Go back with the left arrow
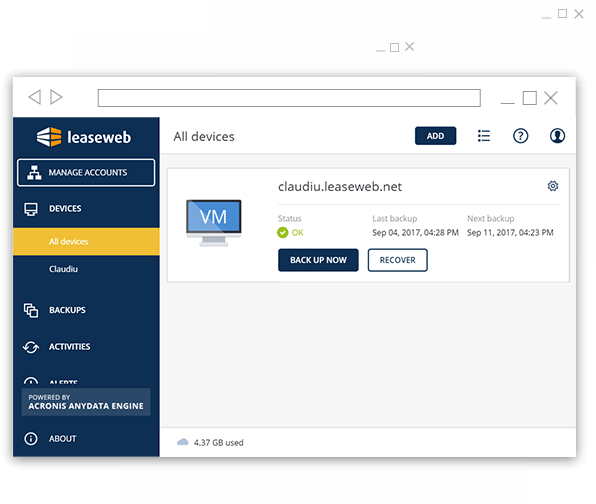The height and width of the screenshot is (504, 596). 35,97
